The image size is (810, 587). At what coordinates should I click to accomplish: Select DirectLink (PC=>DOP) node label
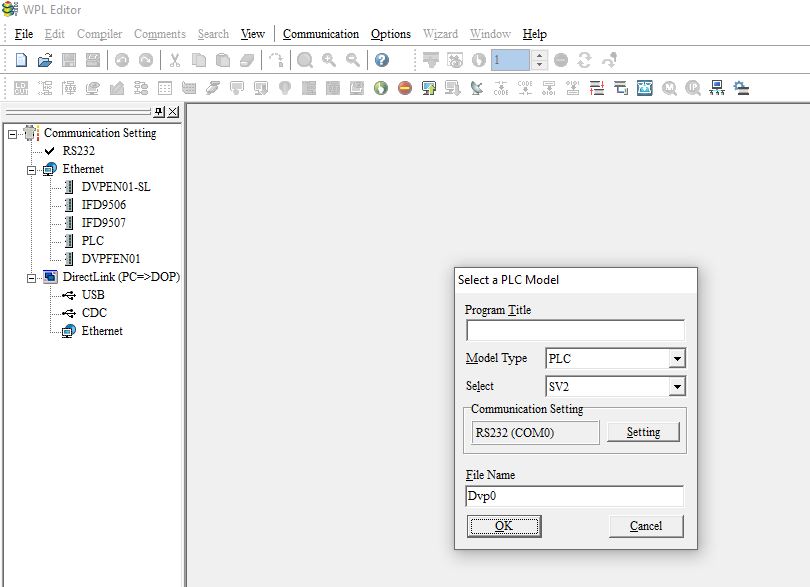pos(121,277)
